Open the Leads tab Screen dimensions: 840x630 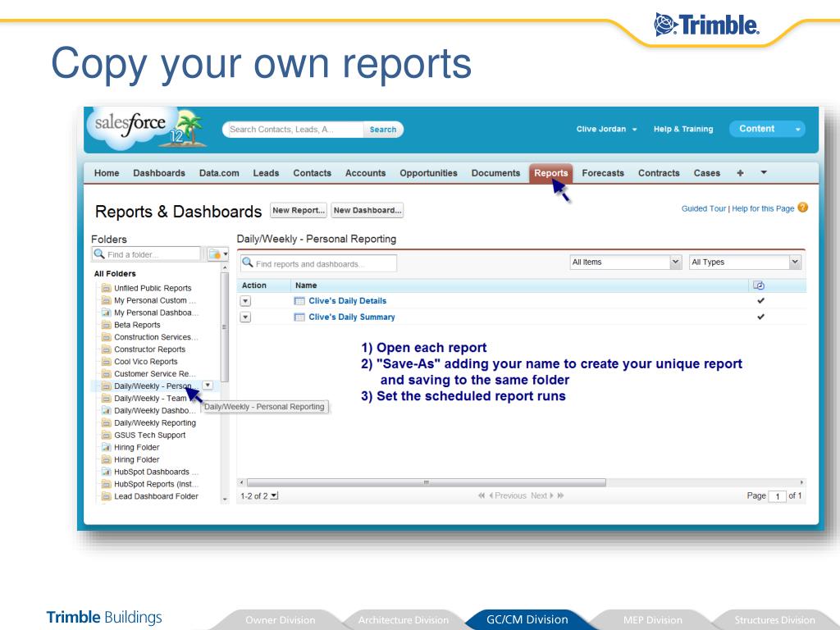(x=267, y=173)
